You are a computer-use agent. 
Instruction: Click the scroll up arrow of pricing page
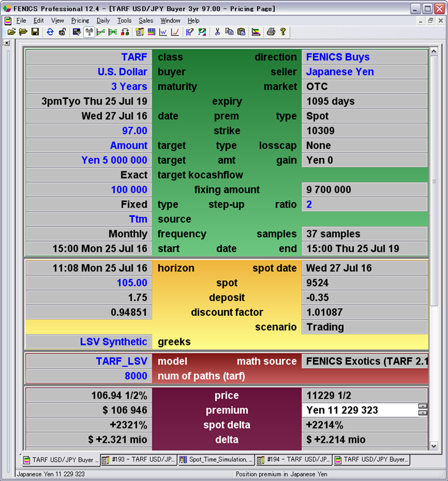(434, 51)
